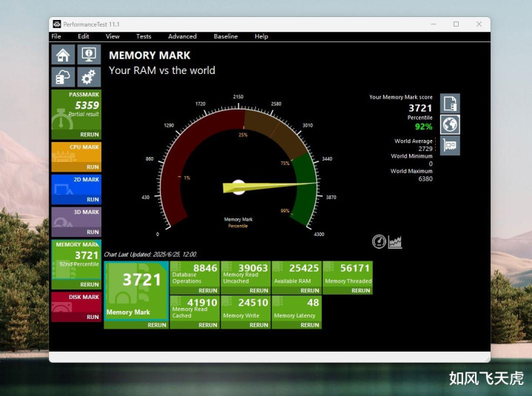
Task: Open the System Information monitor icon
Action: [89, 55]
